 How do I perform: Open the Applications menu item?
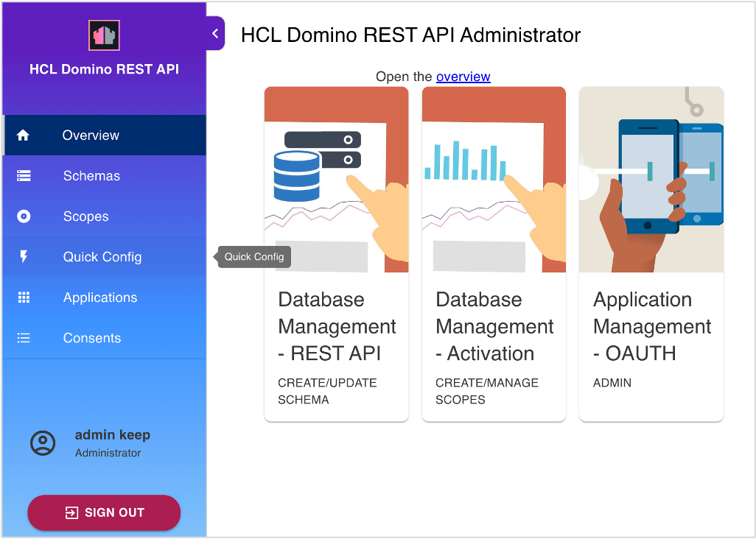point(105,297)
